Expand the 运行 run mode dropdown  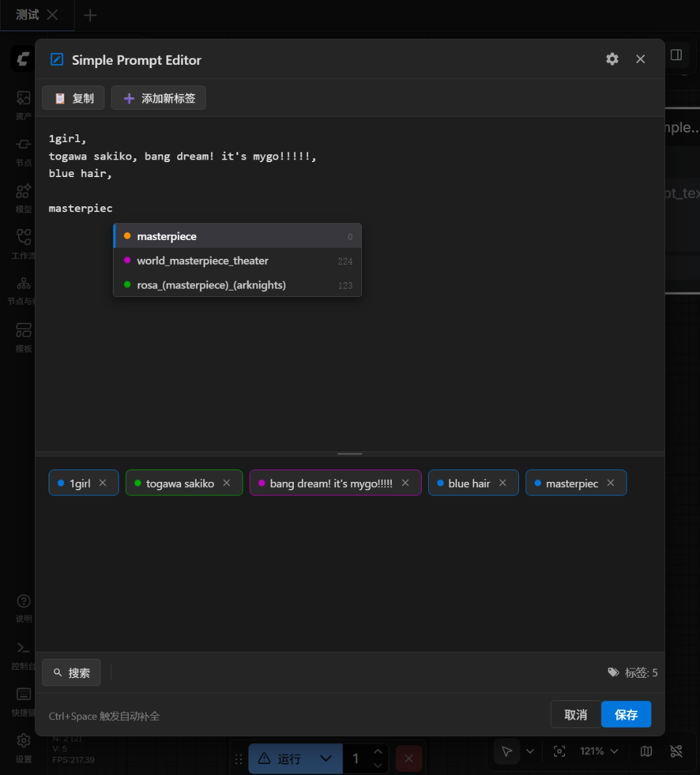[326, 758]
